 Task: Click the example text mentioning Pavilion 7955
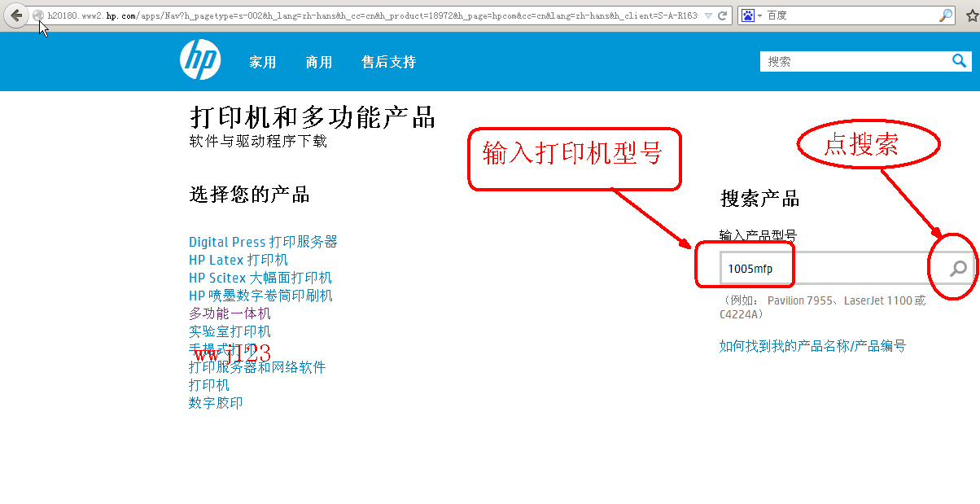[x=822, y=307]
